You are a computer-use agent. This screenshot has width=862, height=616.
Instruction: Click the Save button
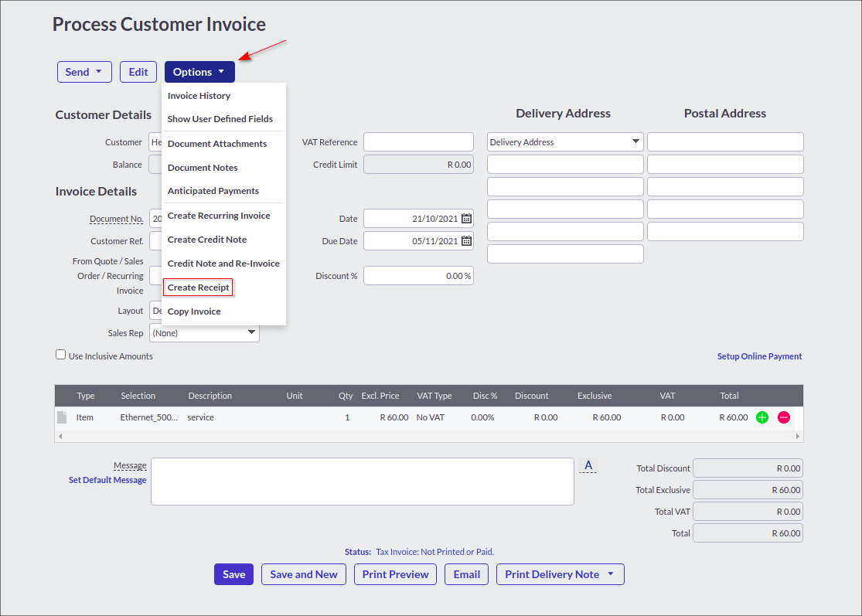(233, 574)
